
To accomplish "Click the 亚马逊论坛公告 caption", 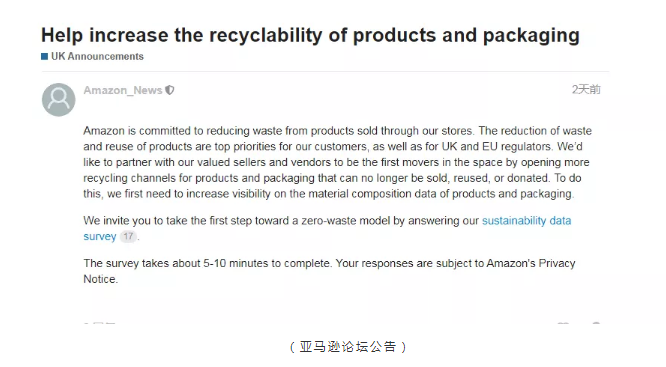I will [x=347, y=347].
